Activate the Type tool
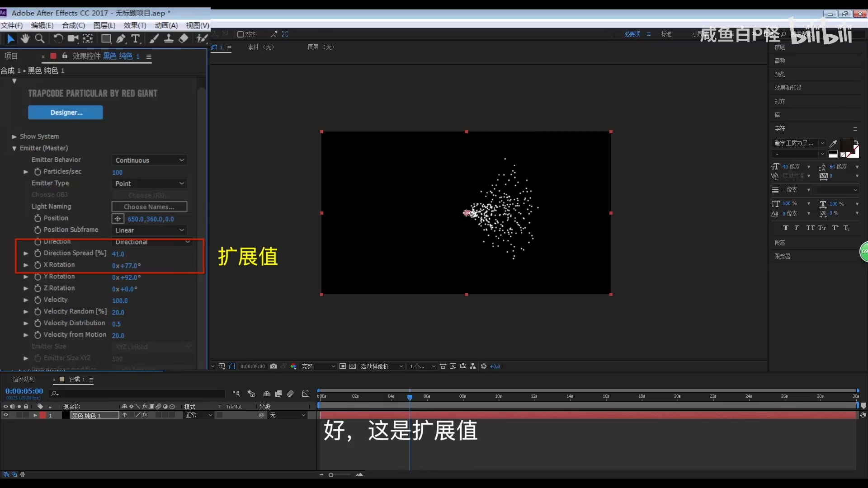868x488 pixels. tap(136, 39)
